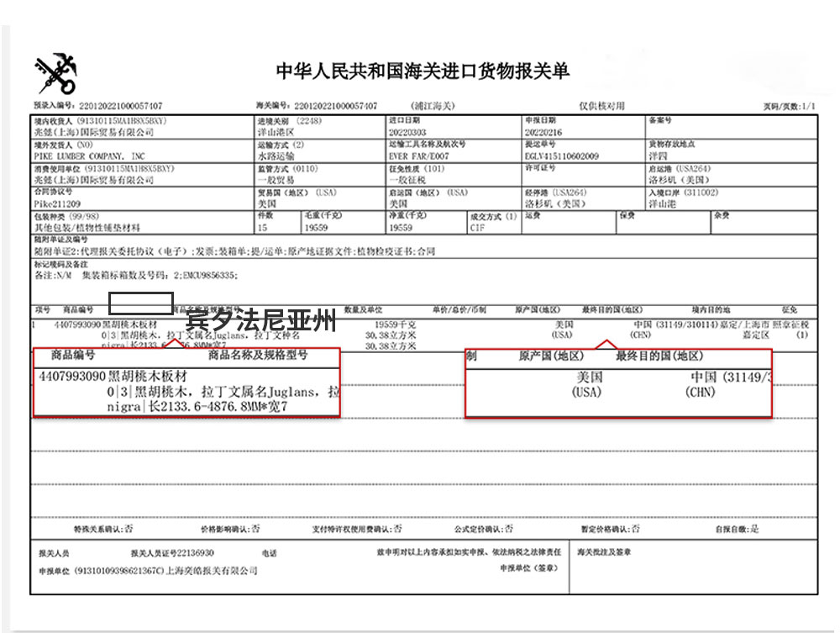Click the document title 中华人民共和国海关进口货物报关单
Viewport: 840px width, 633px height.
(x=423, y=71)
